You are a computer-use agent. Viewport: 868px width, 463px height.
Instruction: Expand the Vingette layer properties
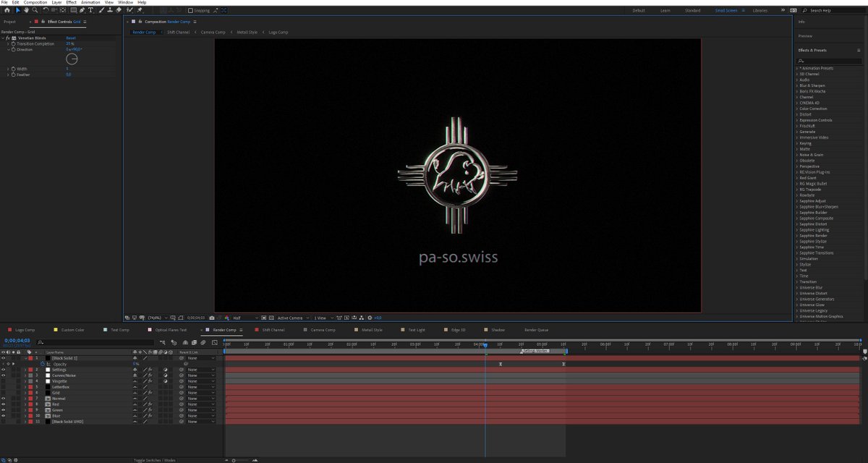[x=25, y=381]
